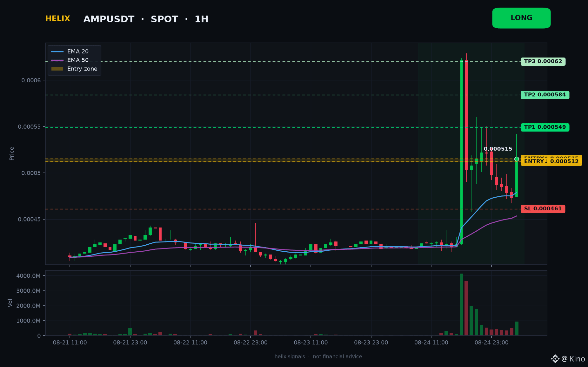Click the green LONG signal badge

click(521, 18)
